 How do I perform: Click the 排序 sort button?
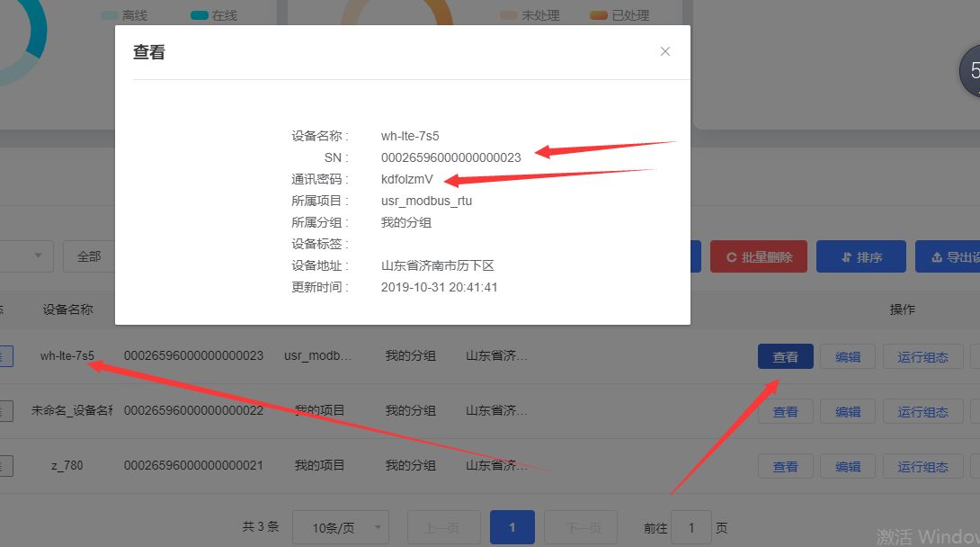(861, 257)
